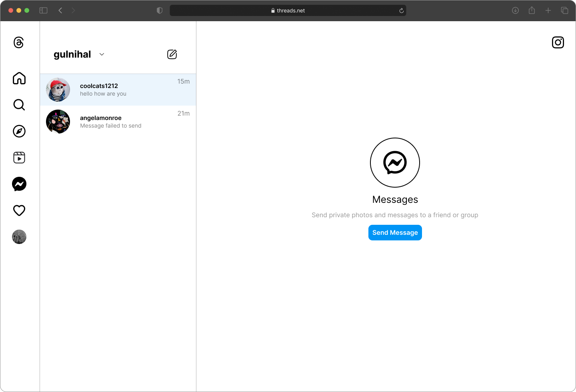Click 'Send private photos and messages' text
The width and height of the screenshot is (576, 392).
395,215
